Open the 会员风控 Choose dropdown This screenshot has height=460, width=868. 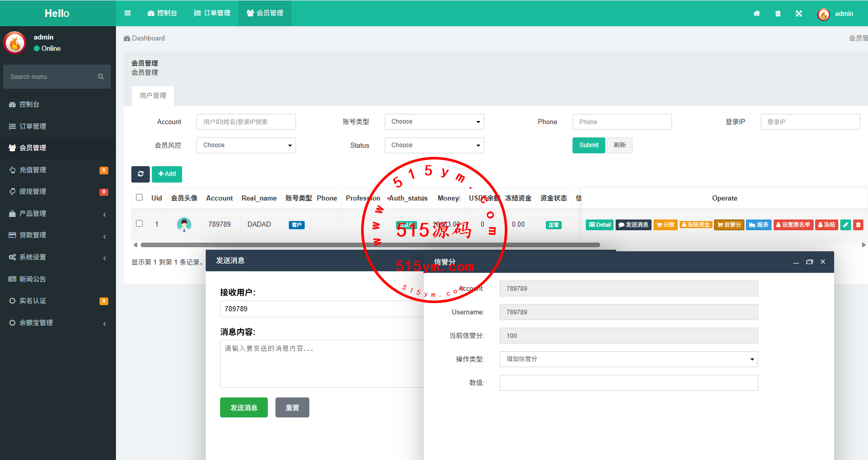coord(246,145)
